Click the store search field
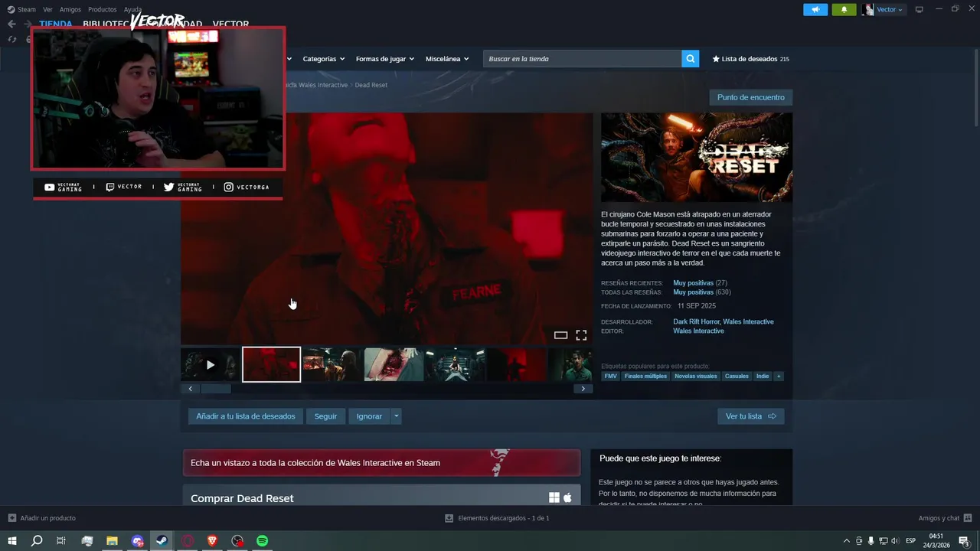This screenshot has height=551, width=980. [582, 59]
